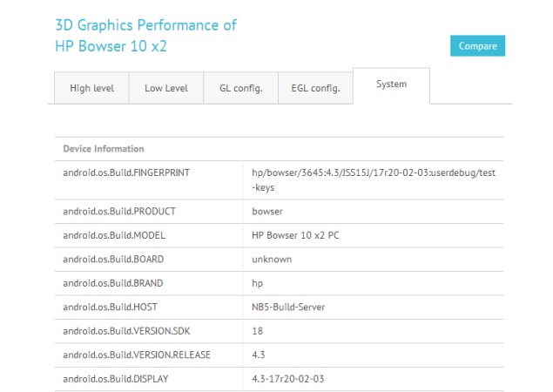
Task: Switch to the High level tab
Action: coord(91,88)
